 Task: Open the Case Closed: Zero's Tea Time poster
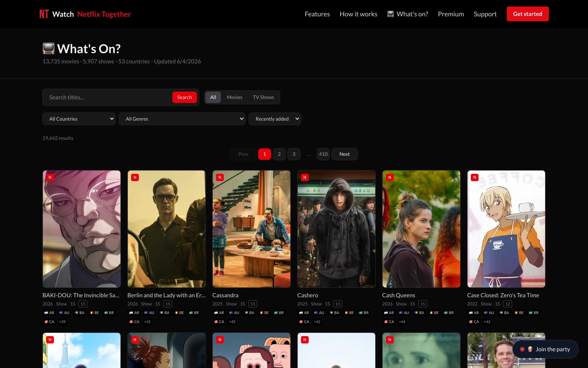tap(506, 229)
